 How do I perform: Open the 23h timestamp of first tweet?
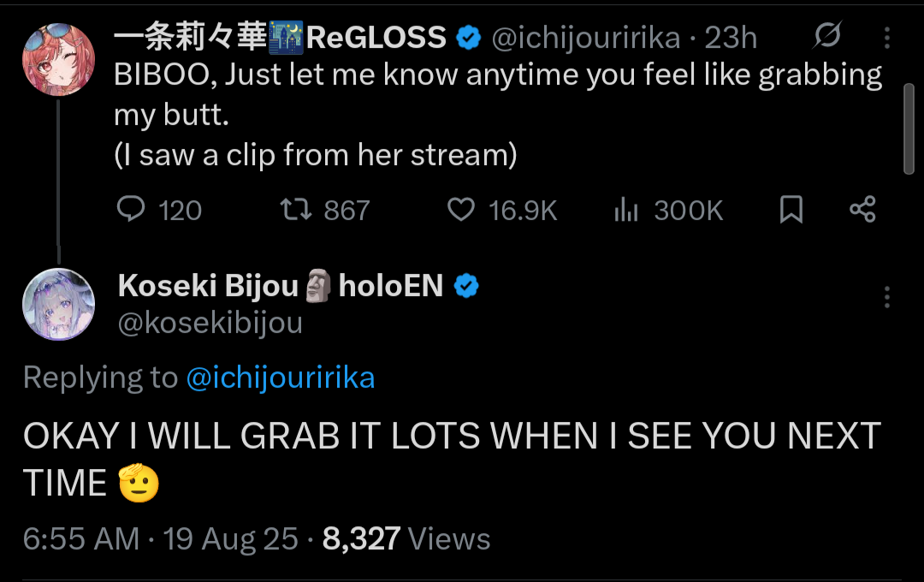coord(731,38)
